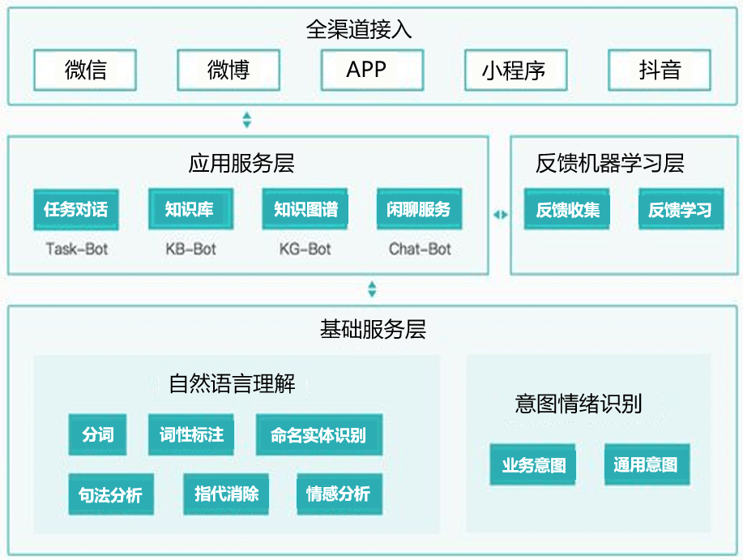
Task: Switch to the 抖音 Douyin channel
Action: [658, 71]
